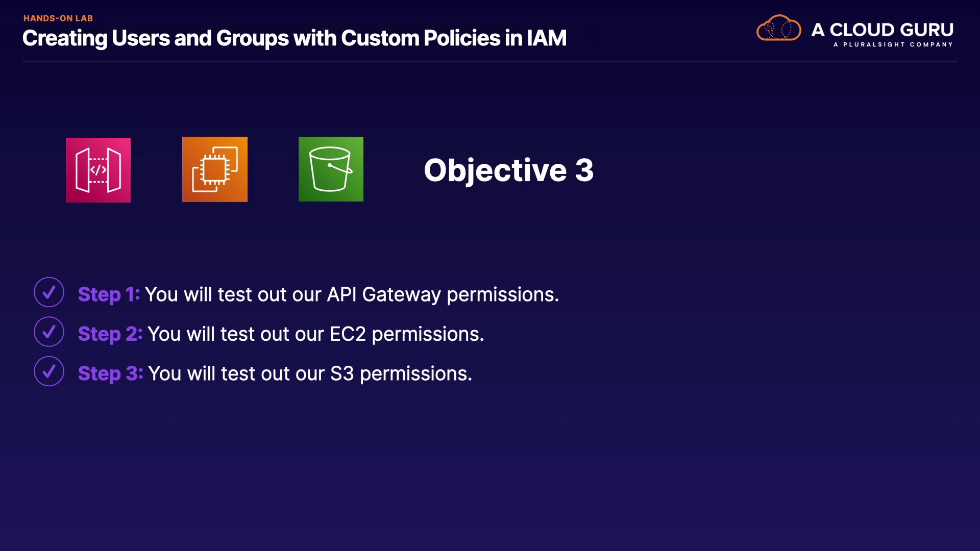The image size is (980, 551).
Task: Click the HANDS-ON LAB label
Action: click(x=58, y=18)
